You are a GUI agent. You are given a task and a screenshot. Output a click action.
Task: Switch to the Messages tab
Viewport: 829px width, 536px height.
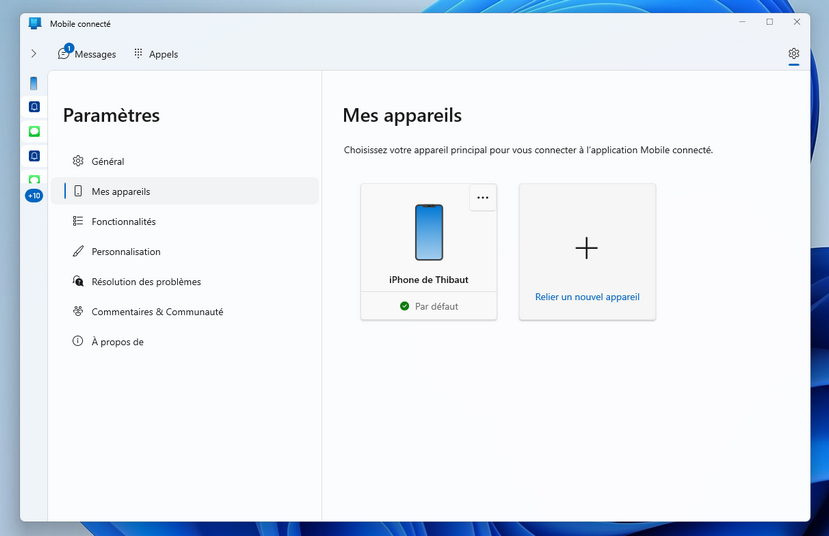pyautogui.click(x=87, y=53)
